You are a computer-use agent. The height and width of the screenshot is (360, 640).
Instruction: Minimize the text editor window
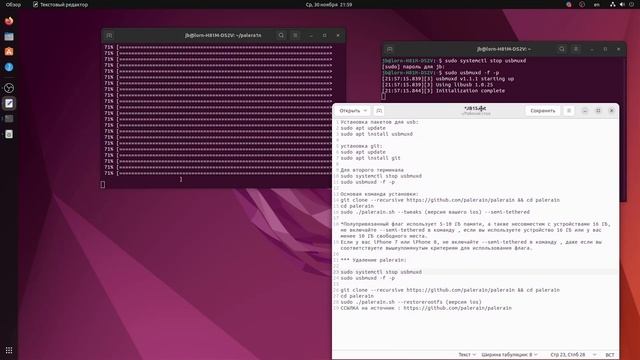[585, 111]
